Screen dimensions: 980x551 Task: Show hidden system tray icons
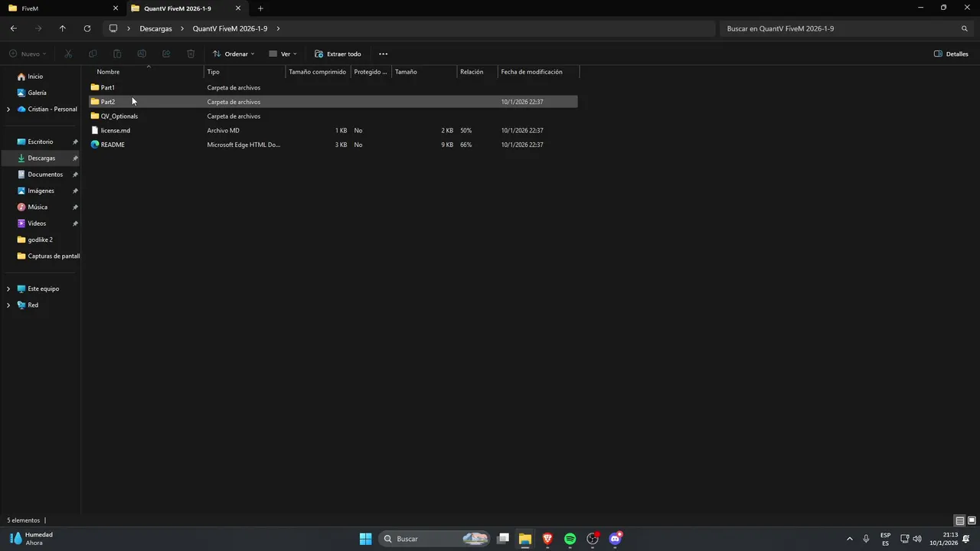coord(849,539)
